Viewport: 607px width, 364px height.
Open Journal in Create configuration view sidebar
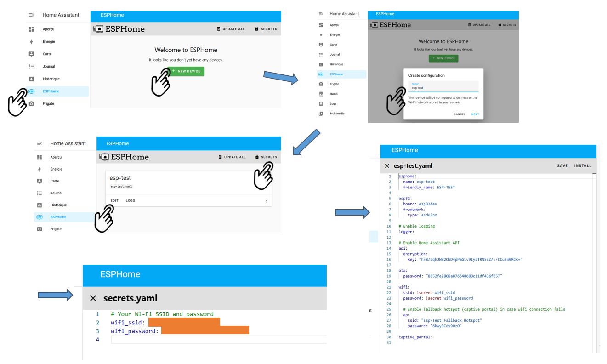[x=335, y=54]
